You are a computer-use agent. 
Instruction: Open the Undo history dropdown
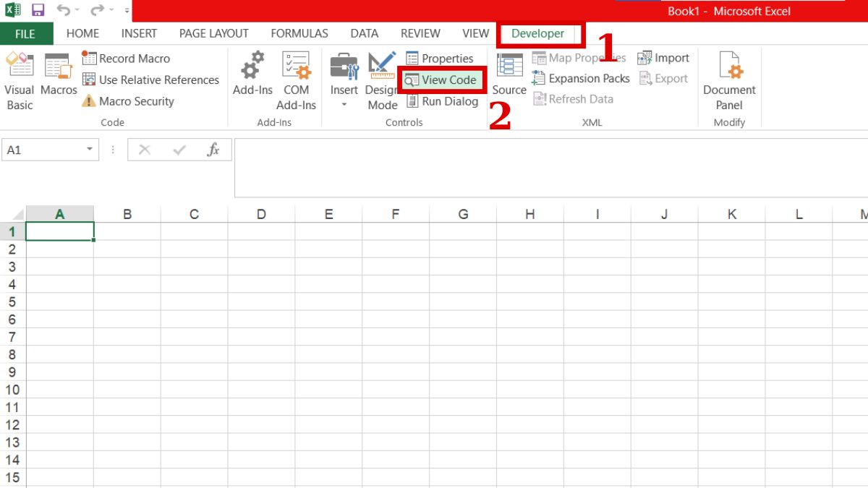point(77,11)
